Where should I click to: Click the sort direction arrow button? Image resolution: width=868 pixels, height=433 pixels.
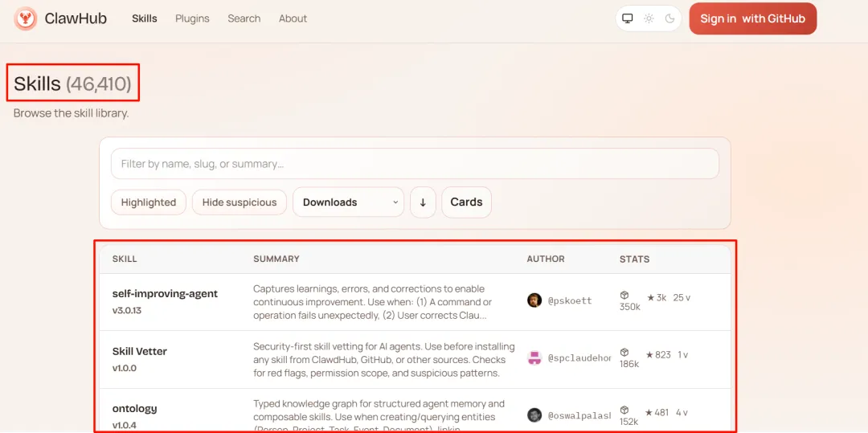coord(423,202)
